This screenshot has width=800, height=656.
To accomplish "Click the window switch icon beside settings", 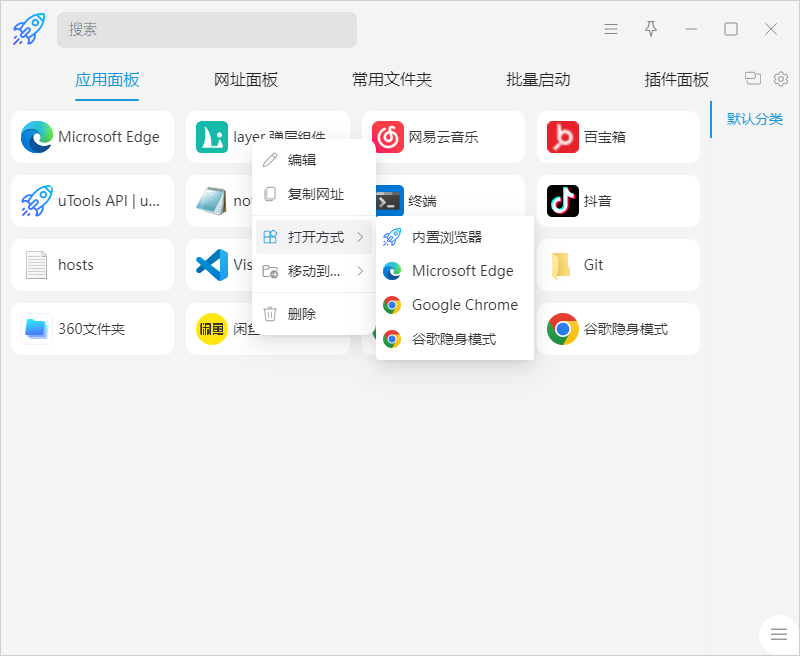I will tap(753, 79).
